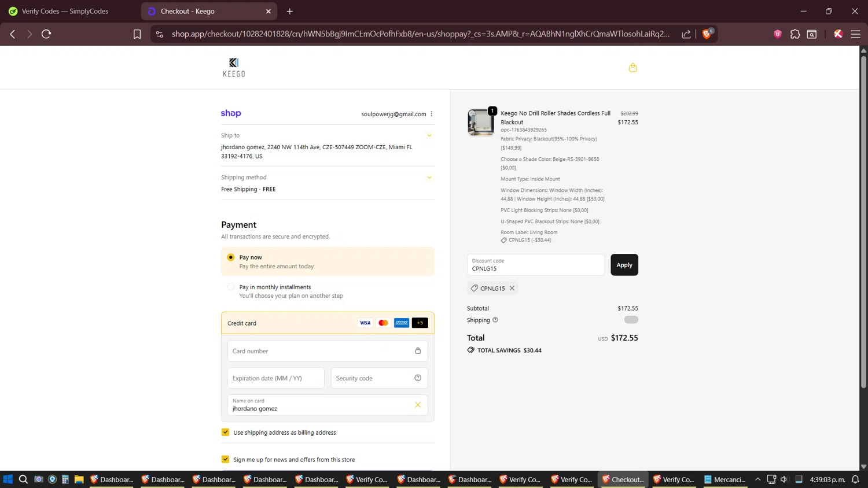Open the browser extensions puzzle icon
868x488 pixels.
tap(795, 34)
